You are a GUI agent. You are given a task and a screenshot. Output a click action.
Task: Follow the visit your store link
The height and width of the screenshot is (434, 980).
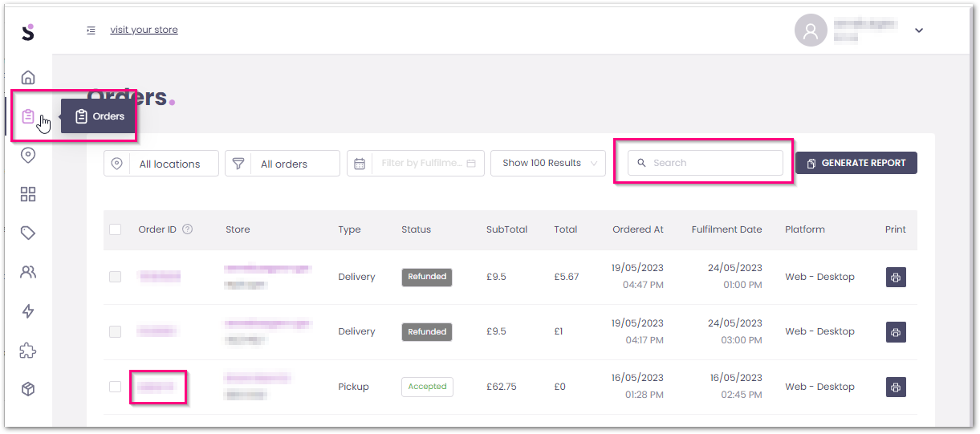click(144, 30)
